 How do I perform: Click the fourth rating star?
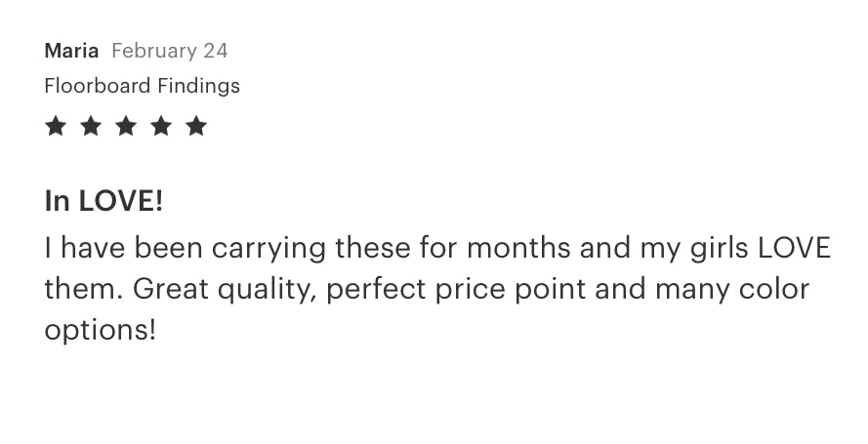click(161, 126)
